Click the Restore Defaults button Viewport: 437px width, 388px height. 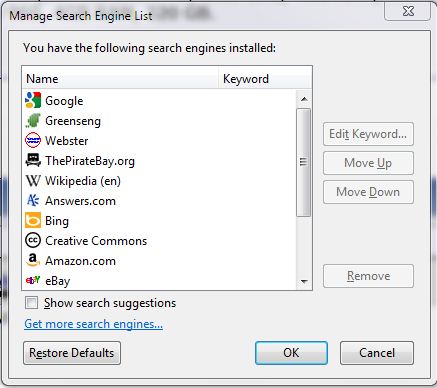72,353
